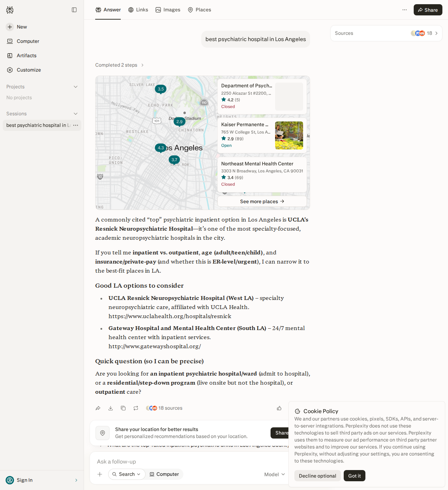Collapse the Projects section

point(76,87)
